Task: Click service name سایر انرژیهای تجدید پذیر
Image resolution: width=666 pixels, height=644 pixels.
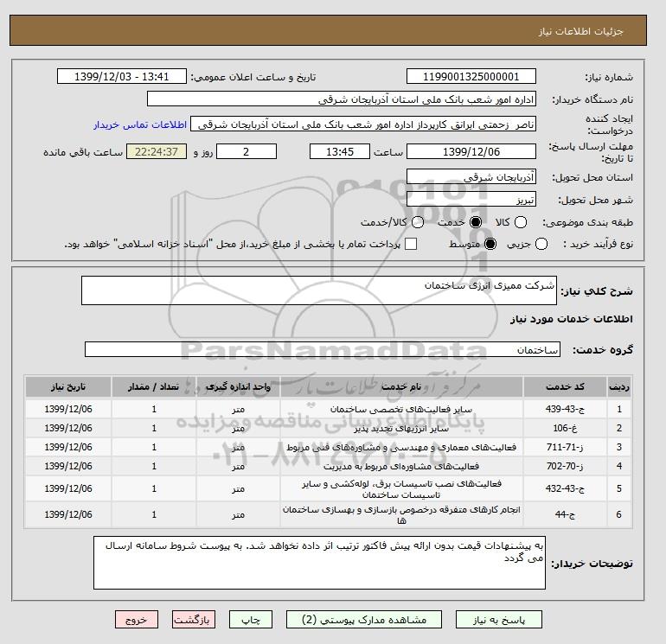Action: coord(401,429)
